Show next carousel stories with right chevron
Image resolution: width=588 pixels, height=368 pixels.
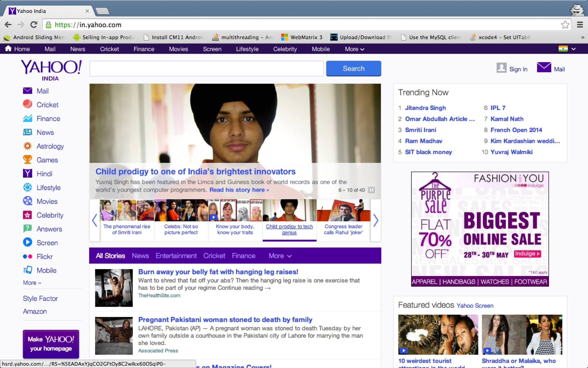[376, 221]
